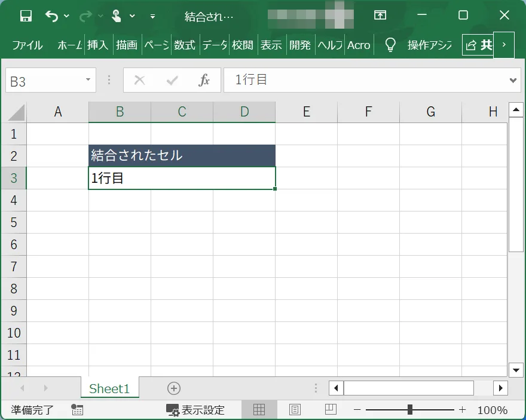The width and height of the screenshot is (526, 420).
Task: Expand the formula bar
Action: coord(513,80)
